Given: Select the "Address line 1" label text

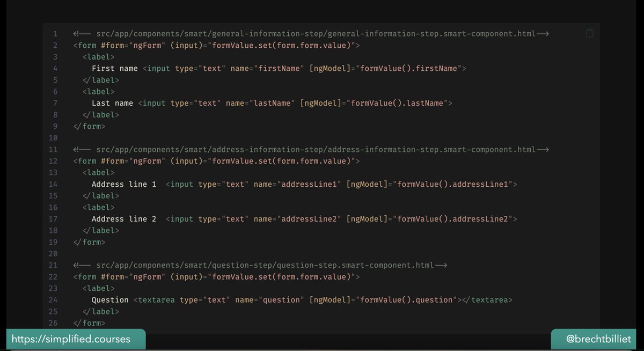Looking at the screenshot, I should pos(124,184).
